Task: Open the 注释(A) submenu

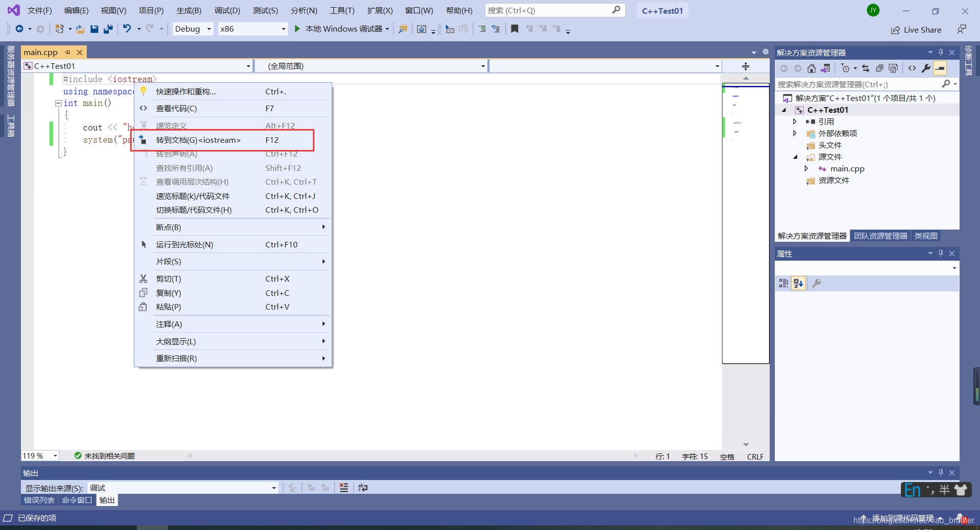Action: (x=233, y=324)
